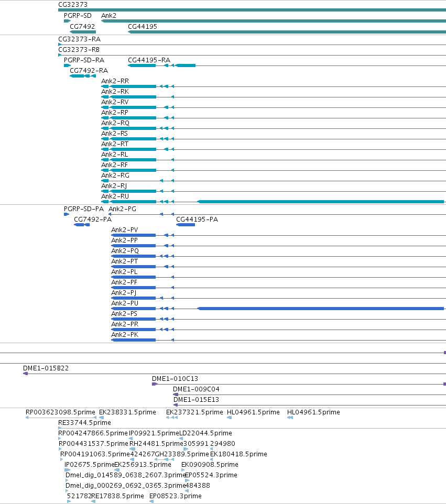
Task: Click the Ank2-PS label
Action: (124, 313)
